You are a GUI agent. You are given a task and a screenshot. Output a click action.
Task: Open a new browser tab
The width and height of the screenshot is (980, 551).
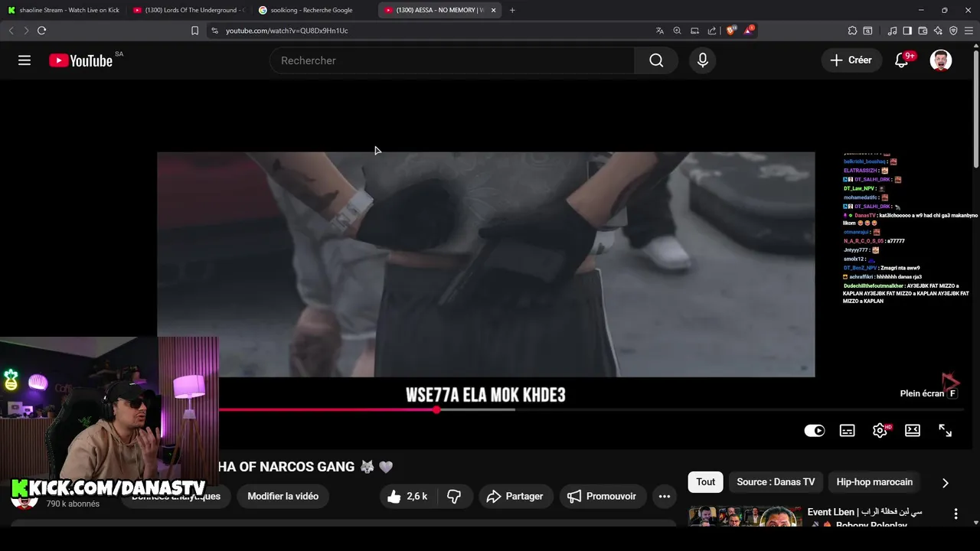(x=512, y=10)
